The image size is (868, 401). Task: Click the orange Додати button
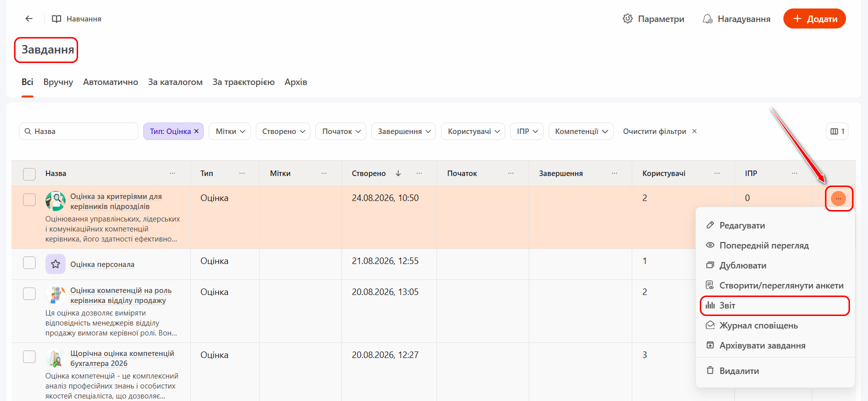tap(814, 19)
